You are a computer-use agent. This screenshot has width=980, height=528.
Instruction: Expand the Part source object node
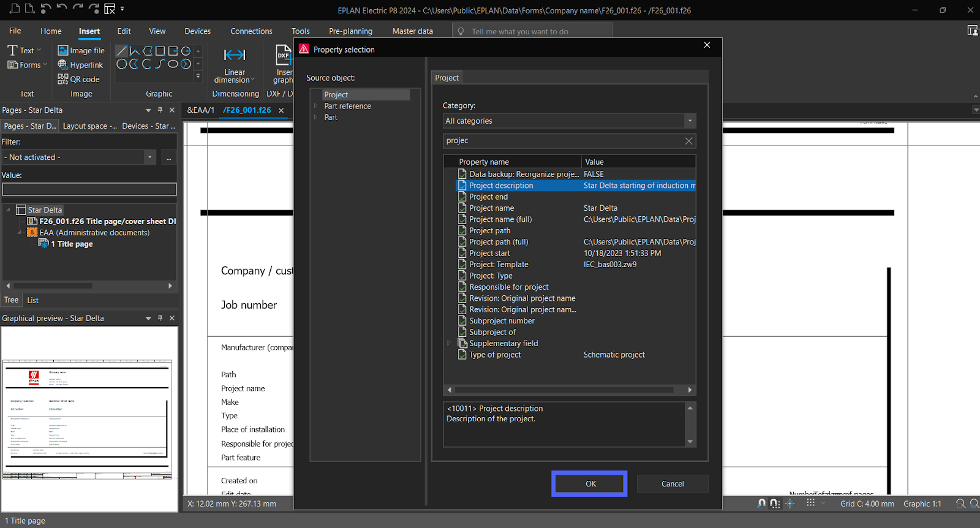pos(315,117)
